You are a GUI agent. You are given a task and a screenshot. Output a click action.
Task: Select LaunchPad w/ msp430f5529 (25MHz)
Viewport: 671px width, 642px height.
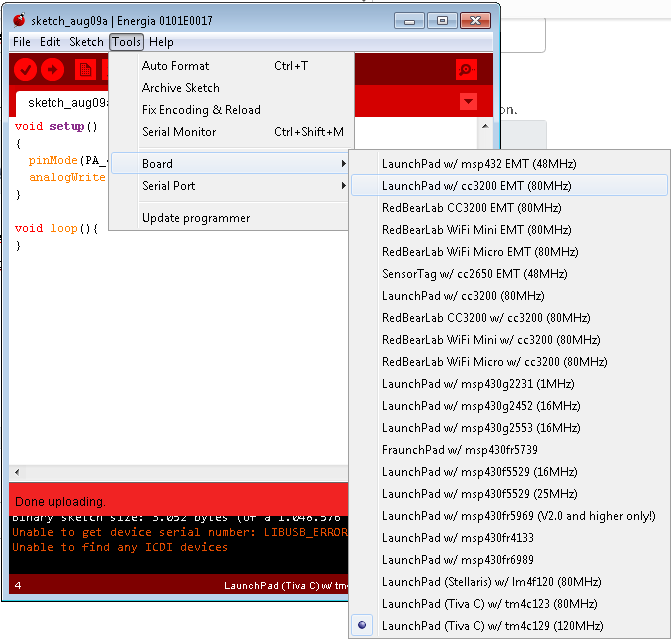[509, 494]
